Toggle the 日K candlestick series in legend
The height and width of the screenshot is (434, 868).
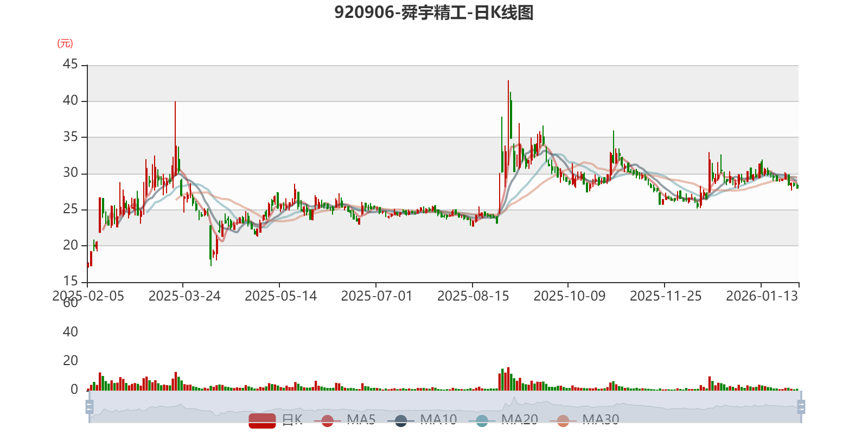coord(276,420)
